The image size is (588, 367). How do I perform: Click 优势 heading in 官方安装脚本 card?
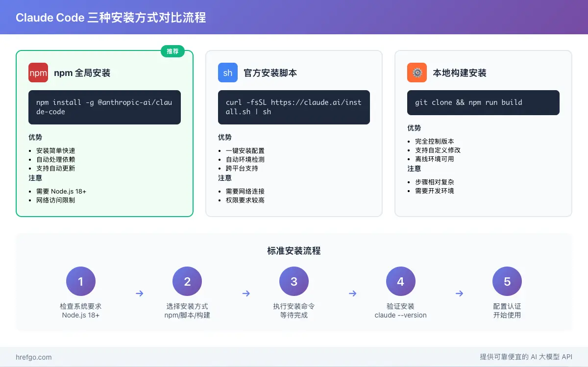click(x=225, y=137)
